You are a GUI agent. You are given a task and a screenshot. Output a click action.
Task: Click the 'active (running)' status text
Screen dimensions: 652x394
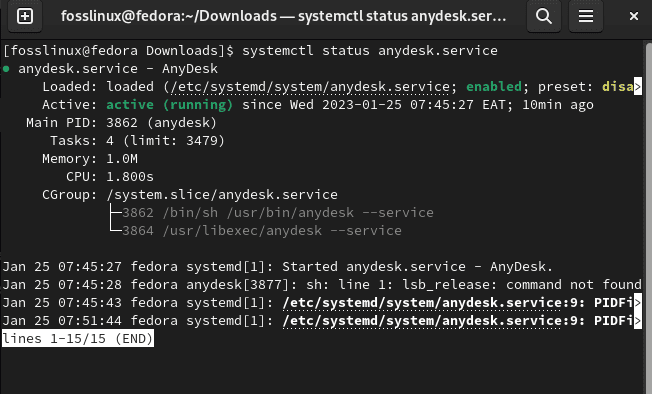click(x=169, y=105)
